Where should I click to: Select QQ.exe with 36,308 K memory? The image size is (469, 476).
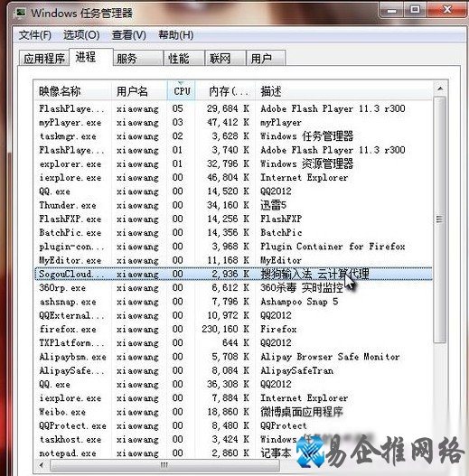click(233, 384)
